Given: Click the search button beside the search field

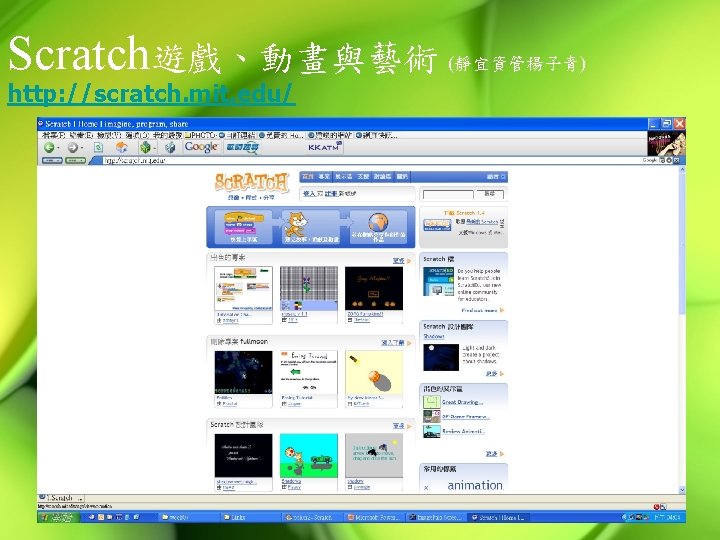Looking at the screenshot, I should [489, 194].
